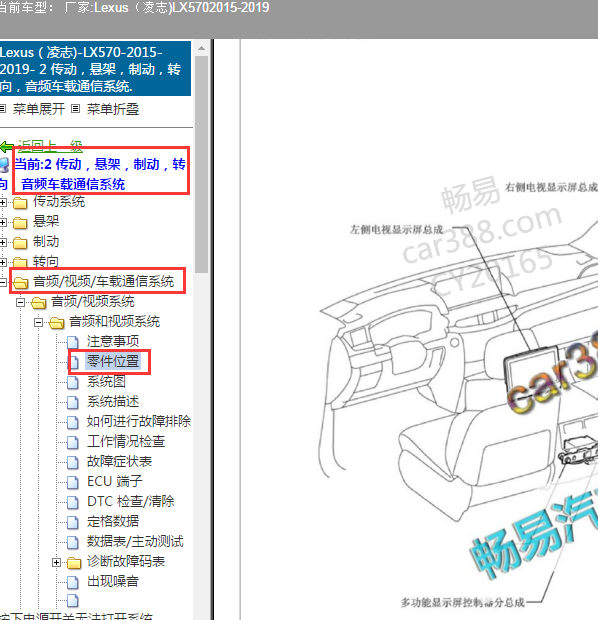Image resolution: width=598 pixels, height=620 pixels.
Task: Open the 转向 folder
Action: tap(46, 261)
